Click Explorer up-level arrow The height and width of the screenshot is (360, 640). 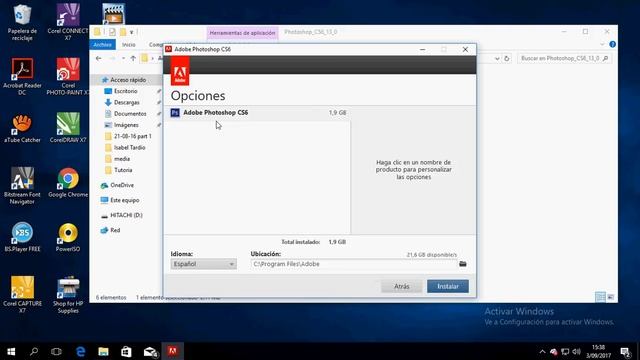133,58
